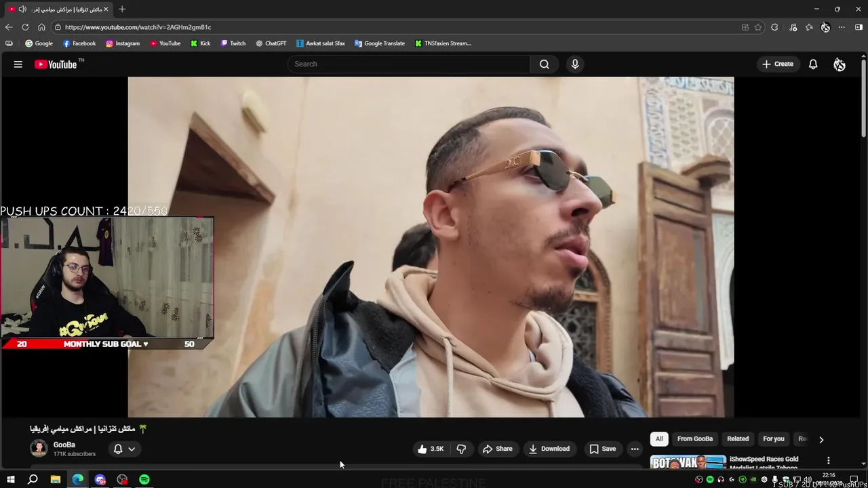This screenshot has height=488, width=868.
Task: Add this page to favorites star
Action: (x=758, y=27)
